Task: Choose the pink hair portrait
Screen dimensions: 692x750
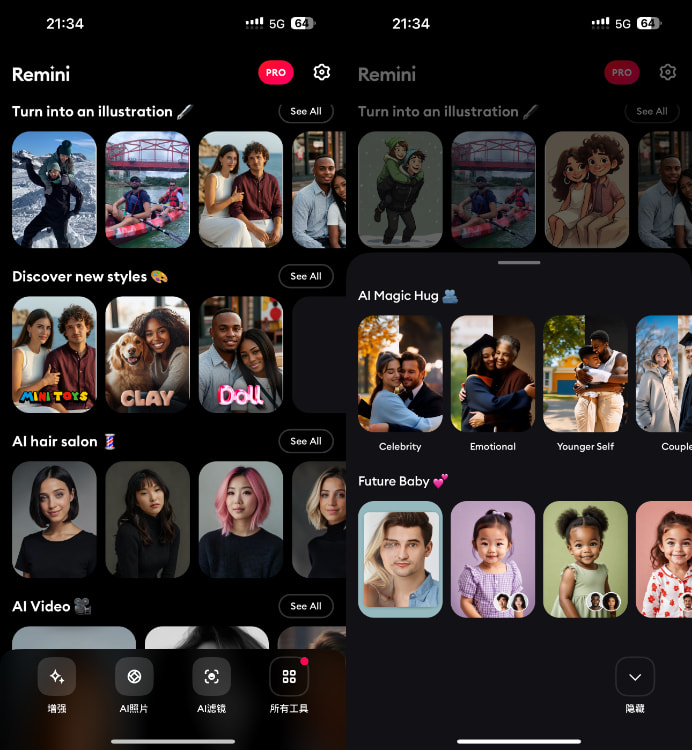Action: [x=241, y=519]
